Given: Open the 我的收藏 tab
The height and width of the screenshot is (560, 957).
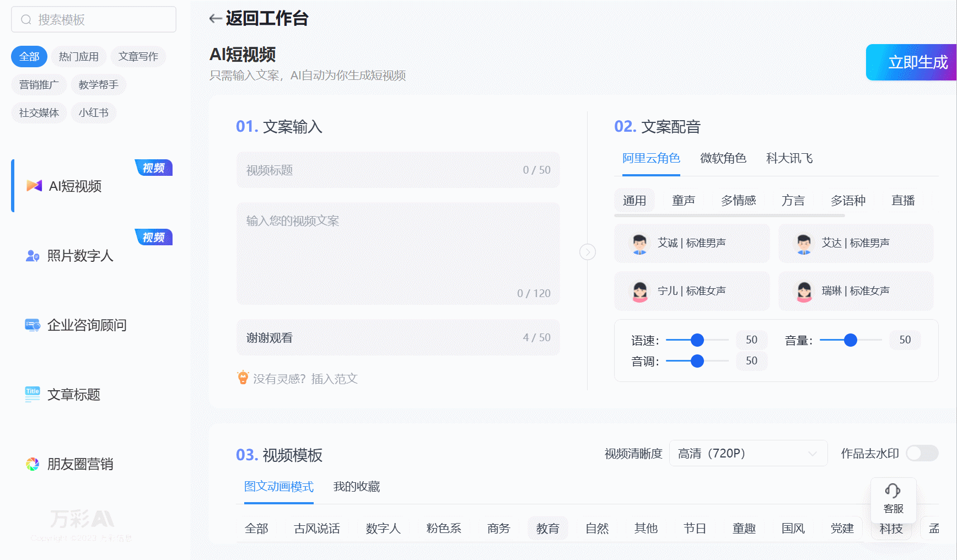Looking at the screenshot, I should point(357,487).
